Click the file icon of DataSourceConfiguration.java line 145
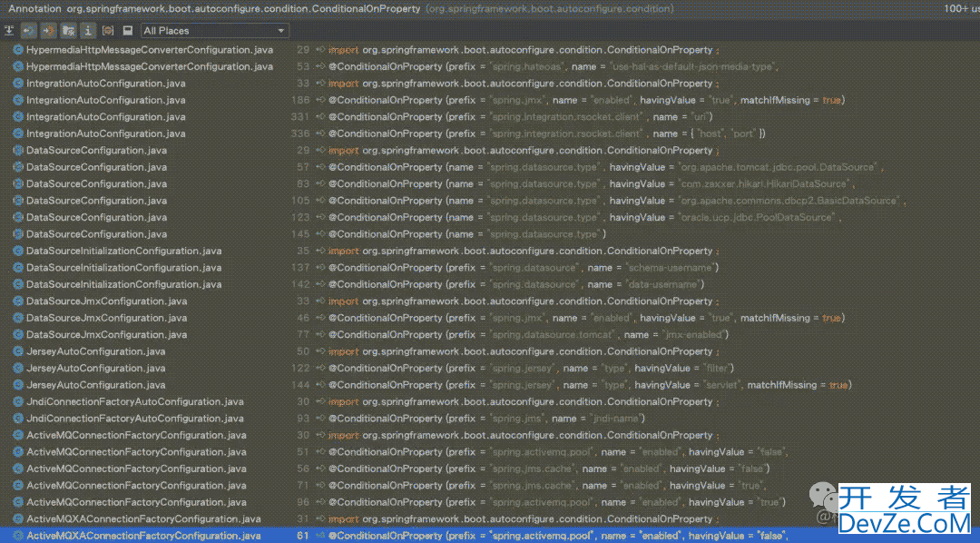This screenshot has height=543, width=980. coord(18,234)
